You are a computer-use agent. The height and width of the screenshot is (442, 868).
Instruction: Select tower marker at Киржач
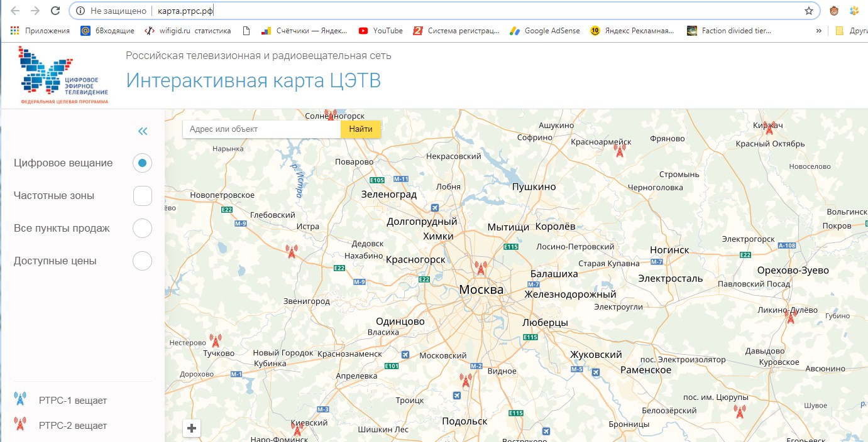(x=769, y=128)
